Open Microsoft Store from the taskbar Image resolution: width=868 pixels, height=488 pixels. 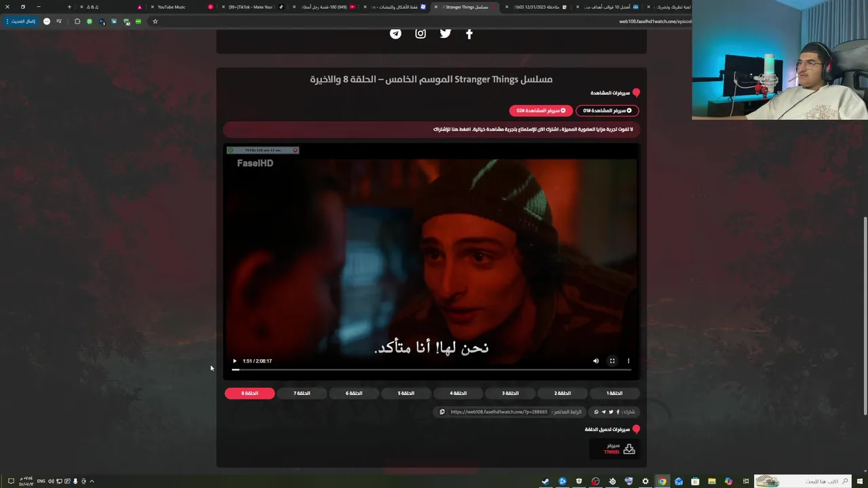(695, 481)
